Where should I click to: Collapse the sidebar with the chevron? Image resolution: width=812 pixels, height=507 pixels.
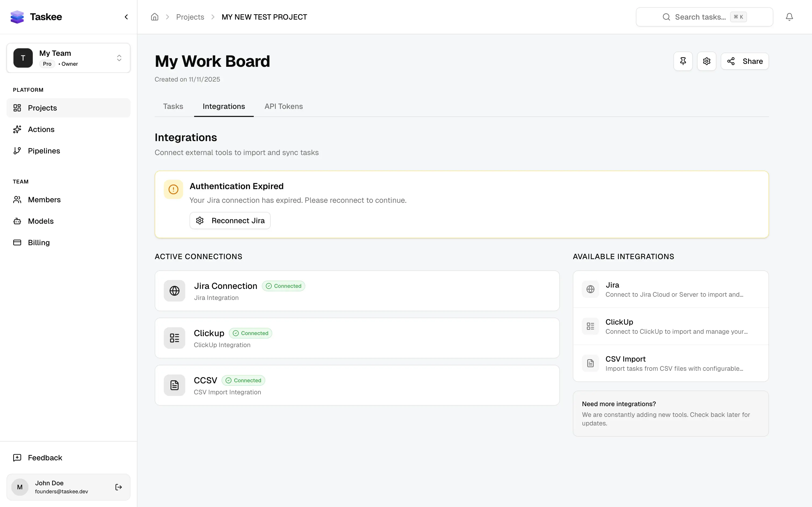(126, 17)
